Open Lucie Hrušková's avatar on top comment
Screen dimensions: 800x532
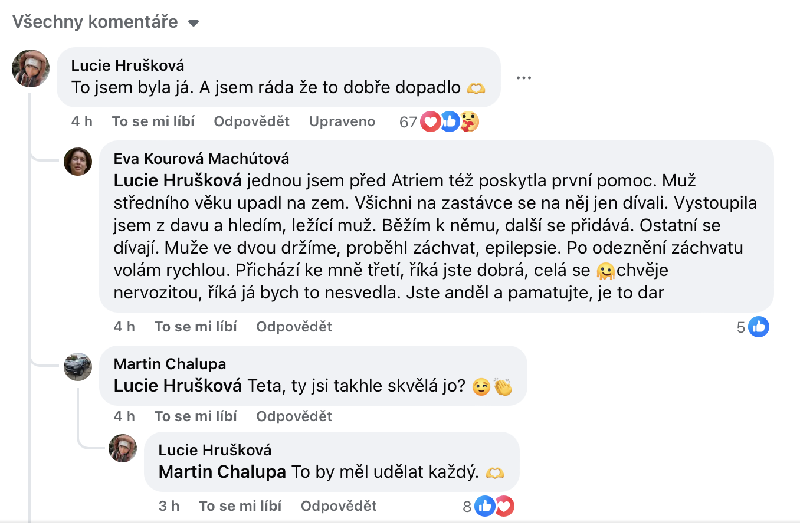(x=31, y=68)
